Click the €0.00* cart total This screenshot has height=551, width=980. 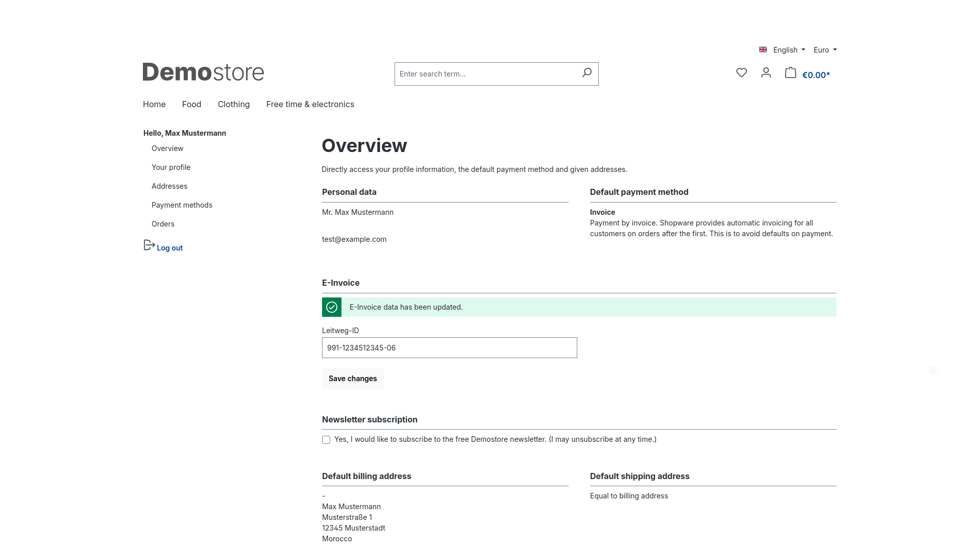point(816,75)
